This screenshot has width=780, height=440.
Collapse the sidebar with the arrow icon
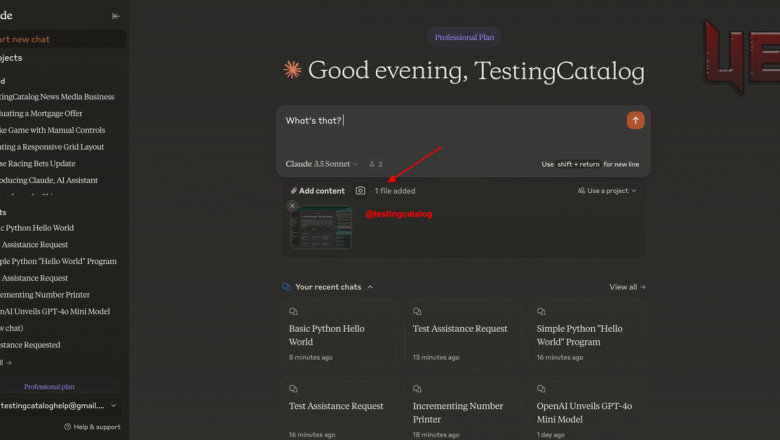(115, 16)
